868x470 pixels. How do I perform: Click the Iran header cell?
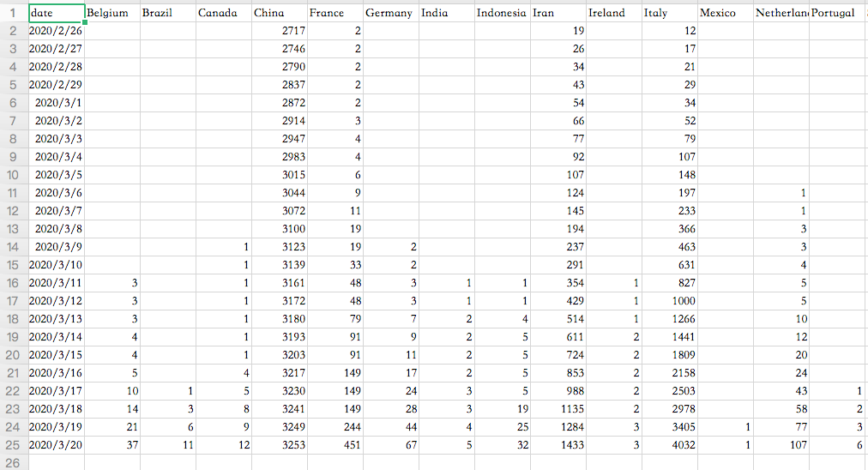tap(558, 13)
